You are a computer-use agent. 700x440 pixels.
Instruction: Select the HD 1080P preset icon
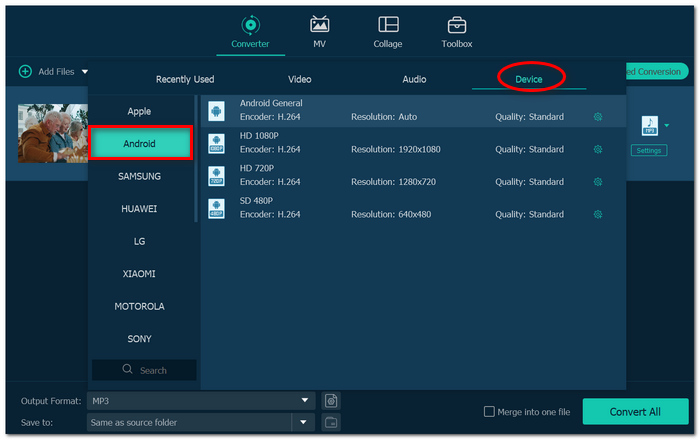click(x=217, y=143)
